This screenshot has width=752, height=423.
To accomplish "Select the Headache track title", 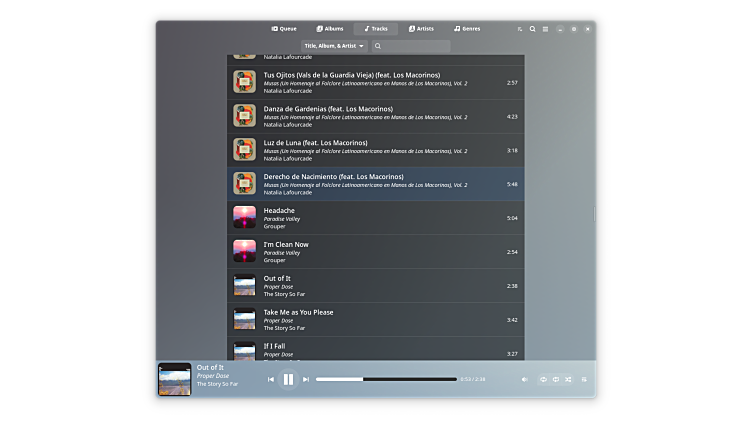I will tap(279, 211).
